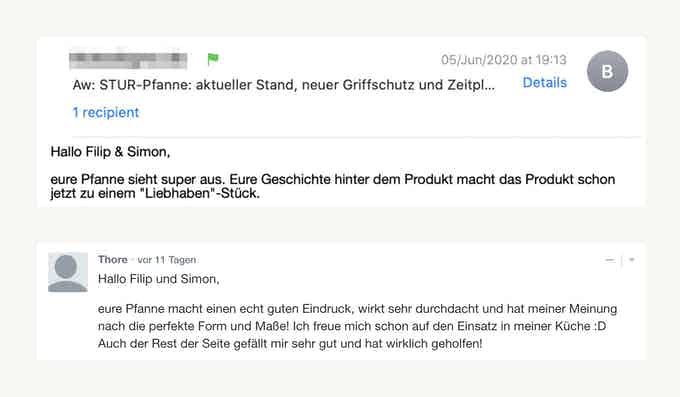Click the ellipsis ending the subject line
Viewport: 680px width, 397px height.
tap(490, 87)
